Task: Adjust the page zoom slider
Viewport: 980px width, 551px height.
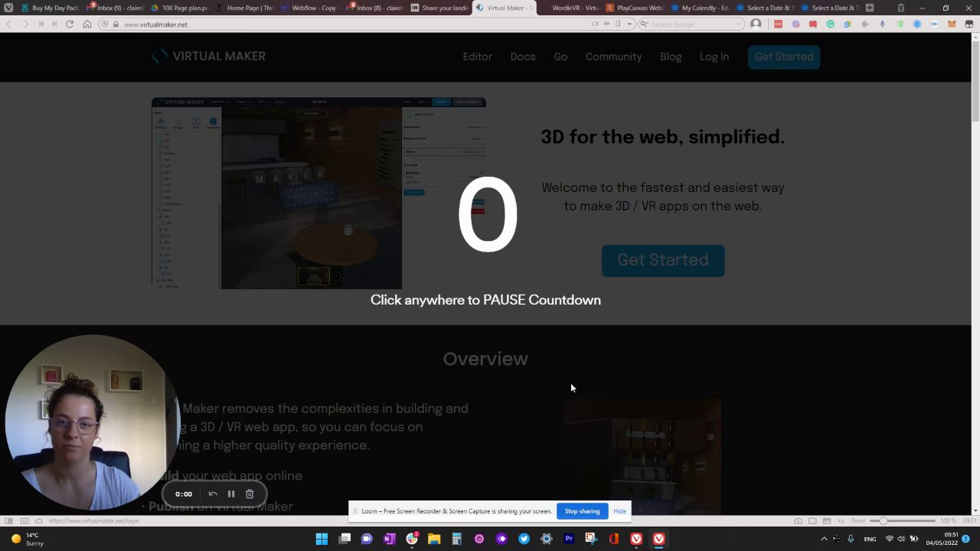Action: pyautogui.click(x=903, y=521)
